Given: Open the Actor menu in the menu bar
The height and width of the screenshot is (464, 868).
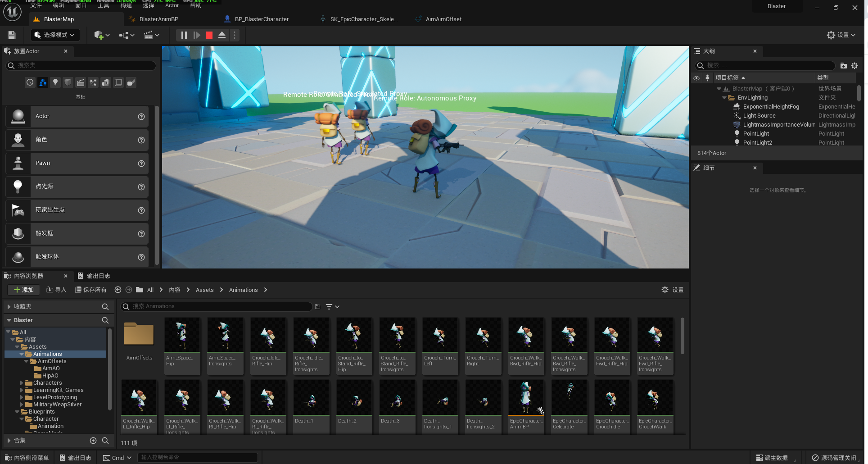Looking at the screenshot, I should point(172,5).
